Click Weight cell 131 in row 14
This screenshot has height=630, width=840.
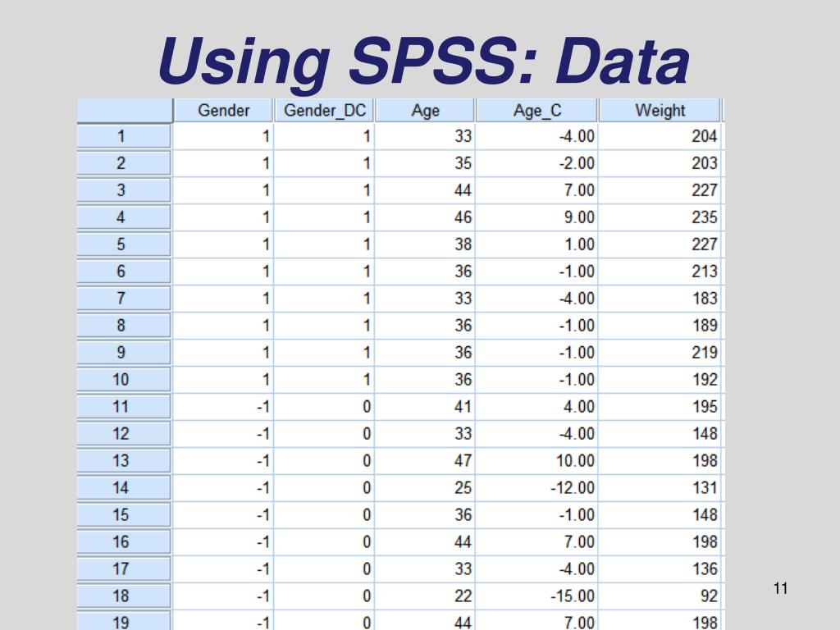tap(660, 487)
